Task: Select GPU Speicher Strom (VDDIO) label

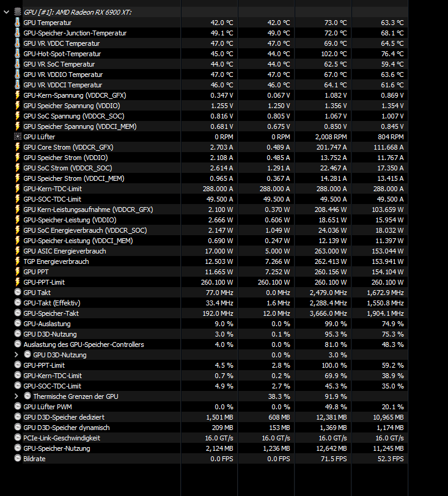Action: (65, 158)
